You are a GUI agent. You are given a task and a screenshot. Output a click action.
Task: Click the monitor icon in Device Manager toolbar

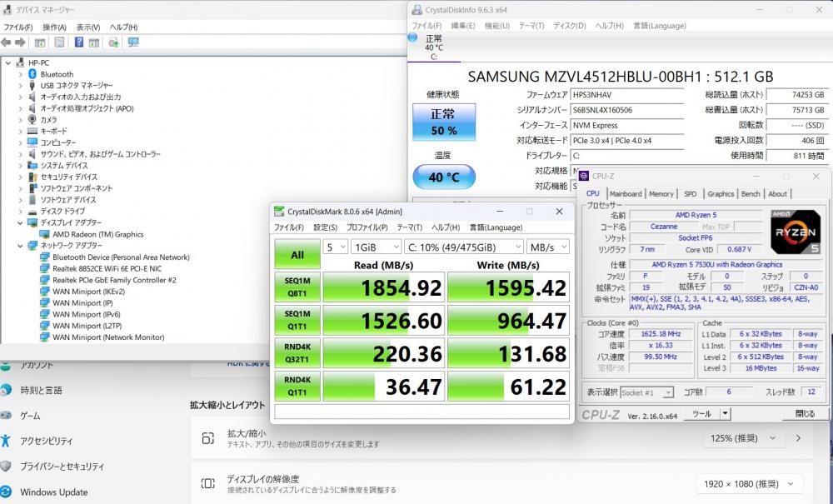point(133,42)
